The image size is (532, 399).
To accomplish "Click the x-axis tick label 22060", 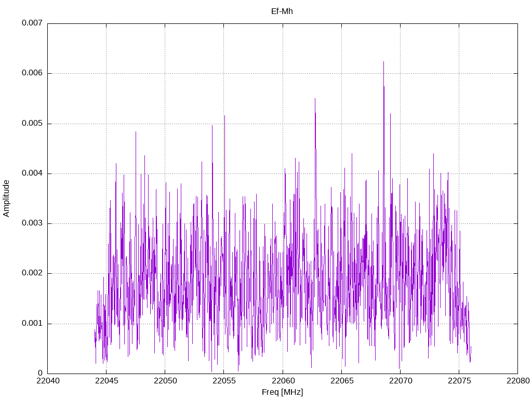I will 283,381.
